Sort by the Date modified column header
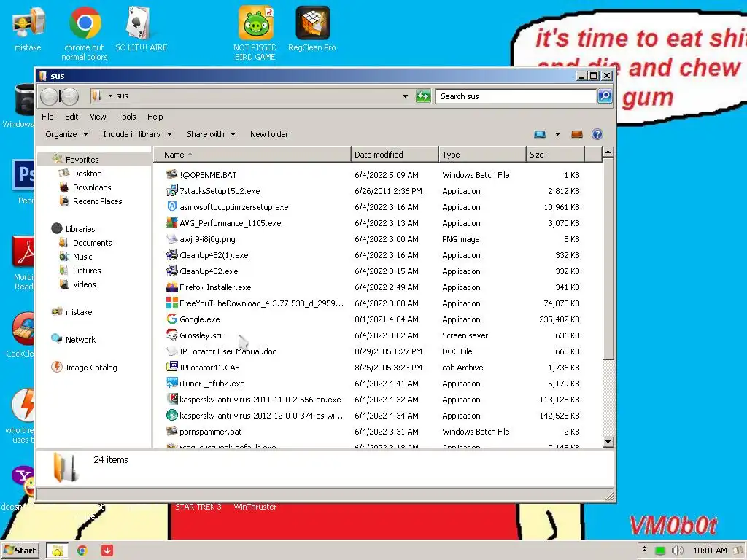747x560 pixels. [x=395, y=155]
